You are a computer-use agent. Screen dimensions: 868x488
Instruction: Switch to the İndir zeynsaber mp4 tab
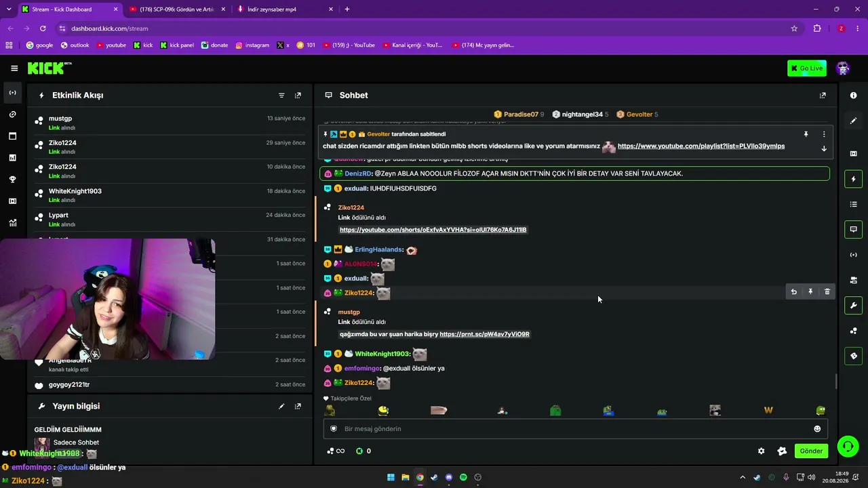tap(285, 9)
